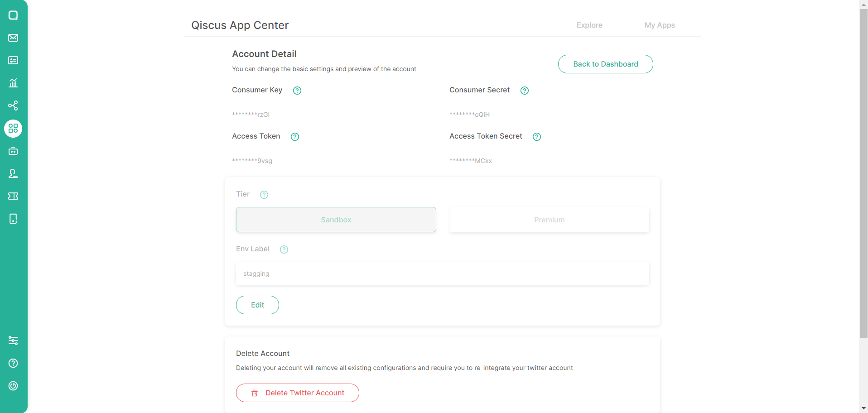Click the Access Token Secret help icon
This screenshot has width=868, height=413.
click(x=537, y=137)
